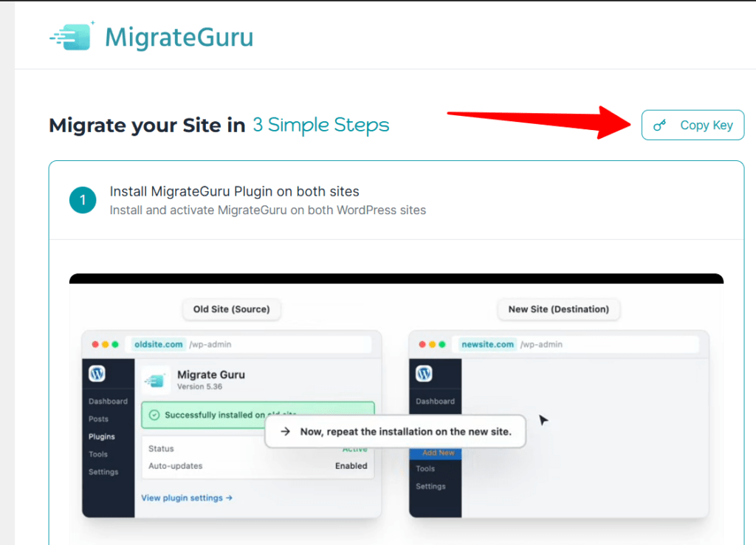Image resolution: width=756 pixels, height=545 pixels.
Task: Click the 'Enabled' auto-updates value
Action: pos(351,466)
